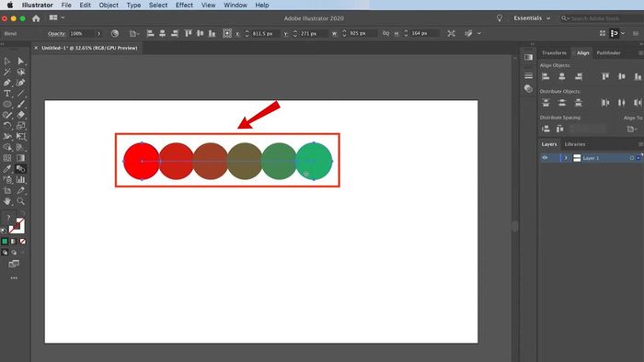Select the Lasso tool
The width and height of the screenshot is (644, 362).
(20, 72)
